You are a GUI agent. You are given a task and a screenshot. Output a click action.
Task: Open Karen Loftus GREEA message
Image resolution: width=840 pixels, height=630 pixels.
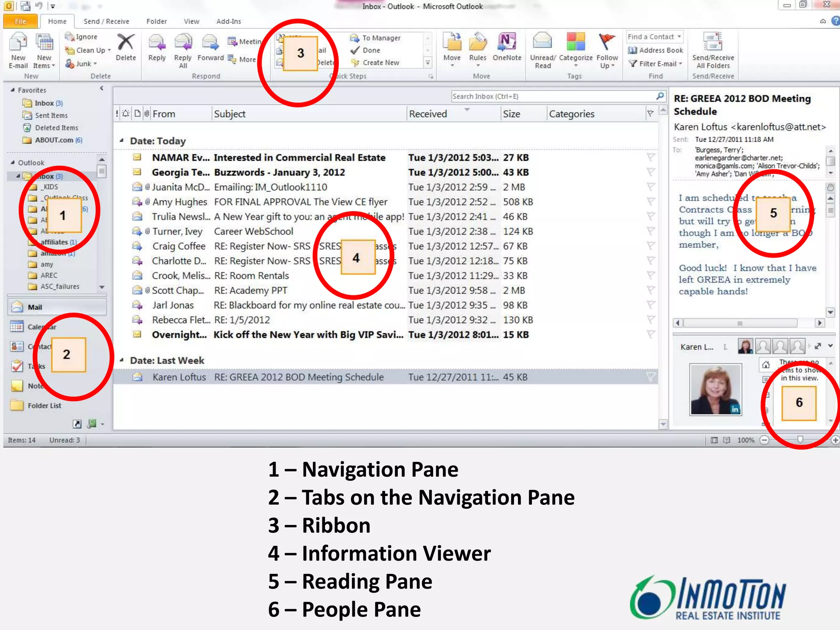(x=386, y=377)
